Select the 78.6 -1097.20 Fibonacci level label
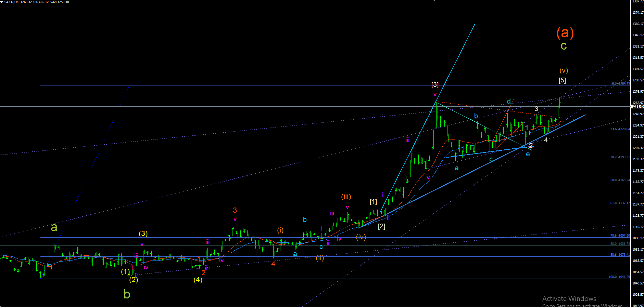The height and width of the screenshot is (307, 644). click(x=620, y=236)
